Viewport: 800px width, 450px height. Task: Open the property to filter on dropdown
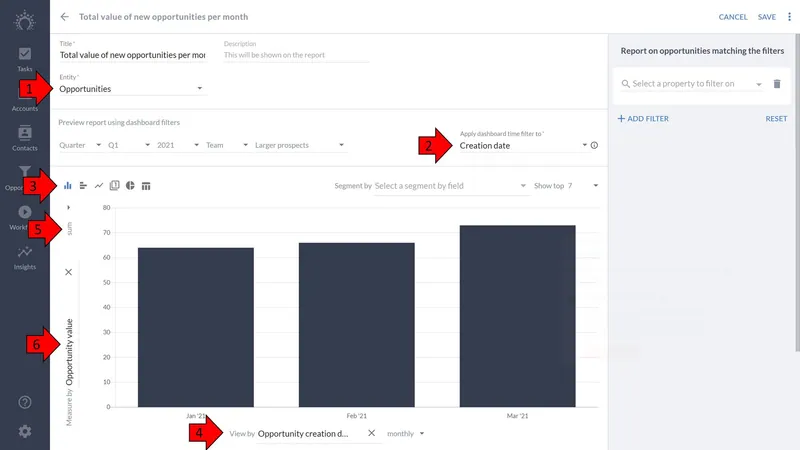point(692,84)
